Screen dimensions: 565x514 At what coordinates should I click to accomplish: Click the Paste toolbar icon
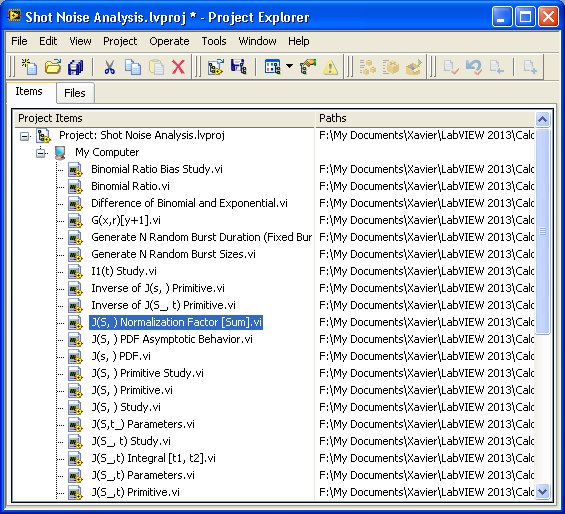point(156,67)
